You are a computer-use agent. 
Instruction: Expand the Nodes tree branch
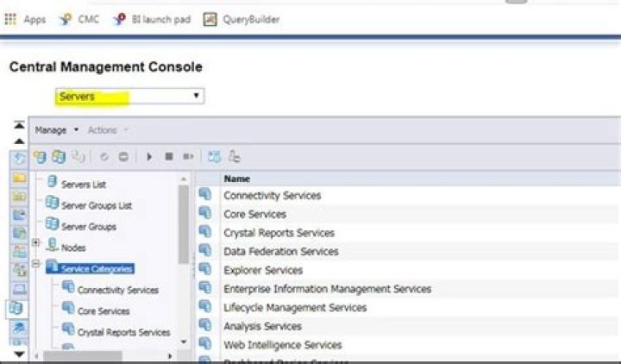(x=35, y=242)
